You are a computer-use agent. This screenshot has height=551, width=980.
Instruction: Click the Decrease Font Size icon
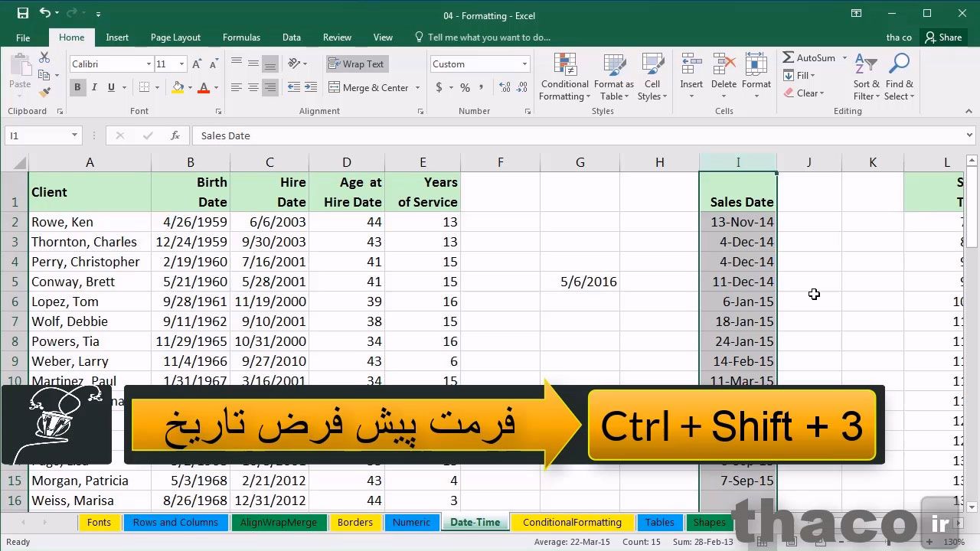point(214,64)
